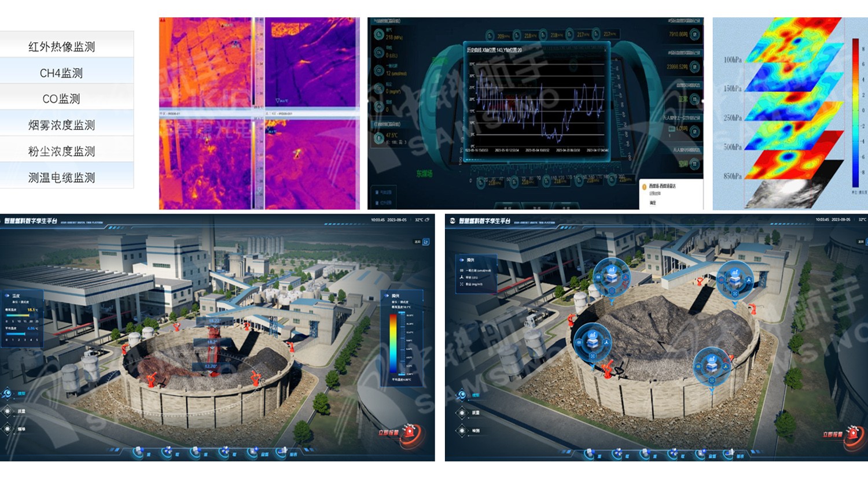This screenshot has height=488, width=868.
Task: Click highlighted magnifier side icon in gas view
Action: (462, 395)
